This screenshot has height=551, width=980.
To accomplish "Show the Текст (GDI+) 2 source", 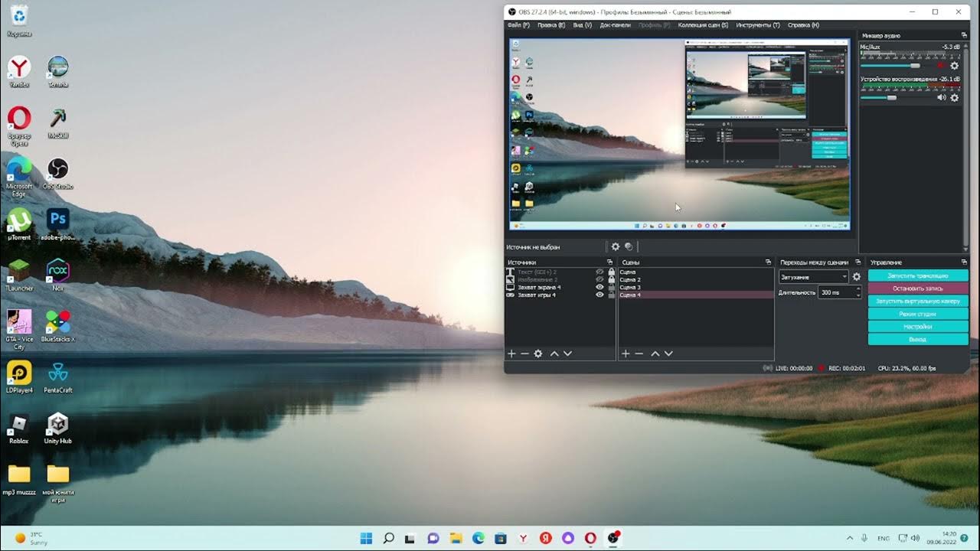I will pyautogui.click(x=600, y=272).
